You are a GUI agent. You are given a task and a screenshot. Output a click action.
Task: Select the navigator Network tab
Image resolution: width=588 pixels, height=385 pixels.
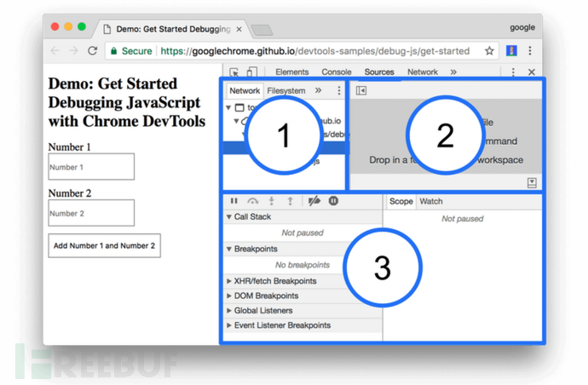[x=245, y=91]
